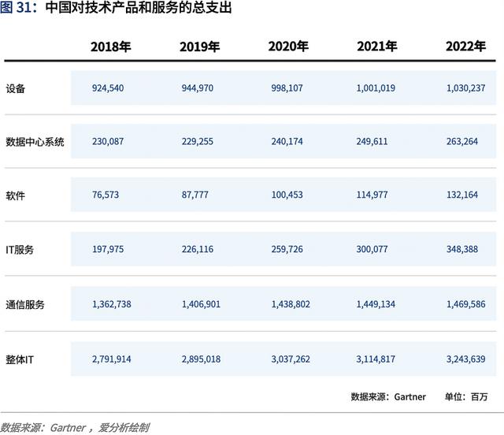Select the value 259,726
This screenshot has height=435, width=504.
pyautogui.click(x=287, y=249)
